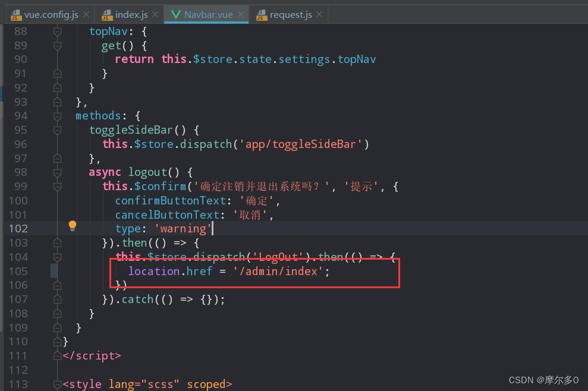This screenshot has height=391, width=588.
Task: Open the index.js editor tab
Action: click(x=131, y=15)
